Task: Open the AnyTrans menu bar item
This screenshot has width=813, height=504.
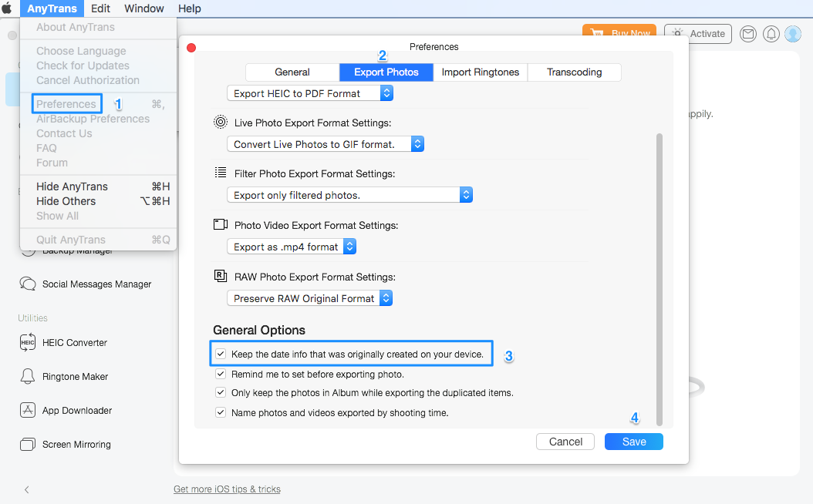Action: pyautogui.click(x=52, y=8)
